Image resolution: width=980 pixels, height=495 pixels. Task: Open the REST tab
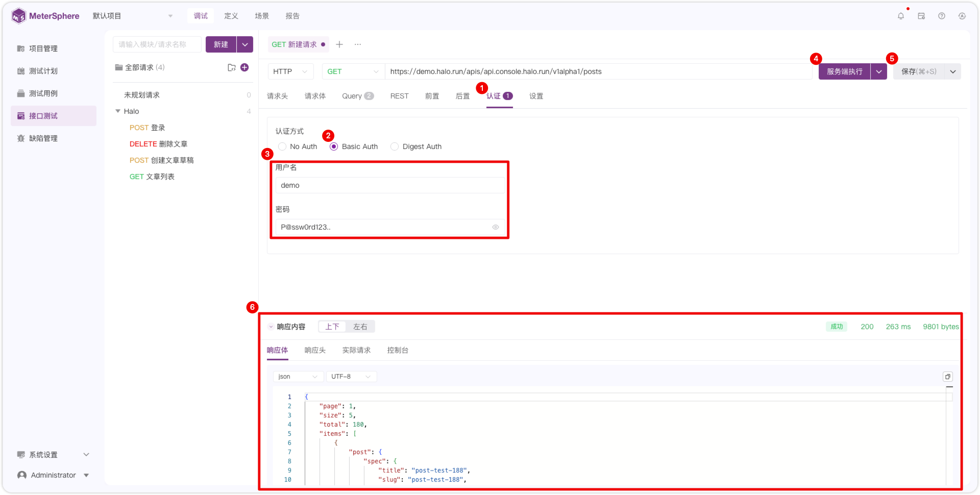(400, 96)
